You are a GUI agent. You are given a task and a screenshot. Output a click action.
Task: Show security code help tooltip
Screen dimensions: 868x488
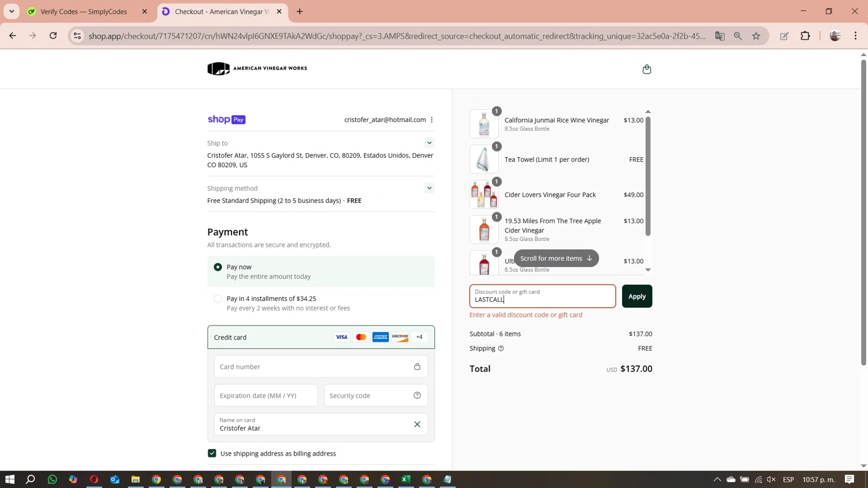pos(417,395)
